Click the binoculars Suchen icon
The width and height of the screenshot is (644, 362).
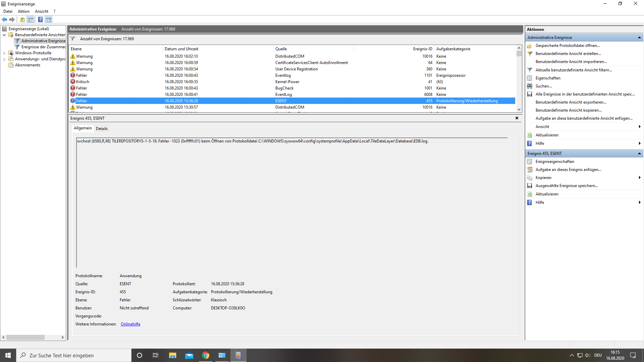530,86
